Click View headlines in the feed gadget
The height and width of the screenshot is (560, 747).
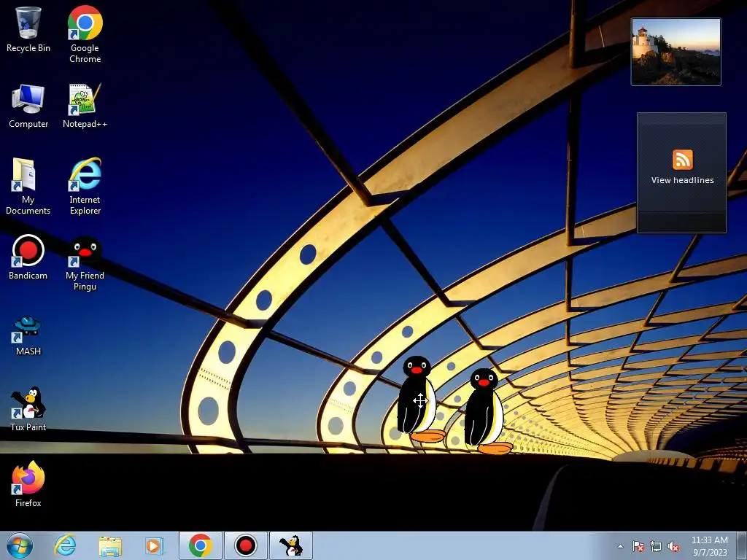pos(682,181)
